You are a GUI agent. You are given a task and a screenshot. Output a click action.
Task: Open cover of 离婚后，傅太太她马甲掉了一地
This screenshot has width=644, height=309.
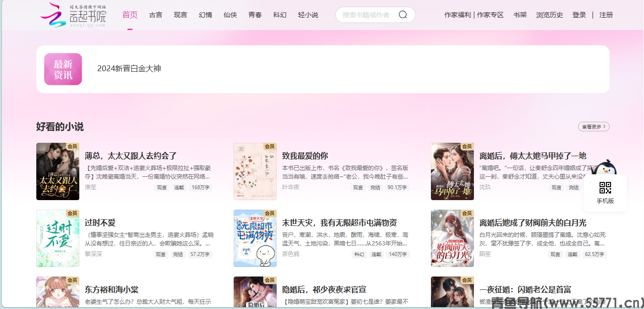coord(452,171)
